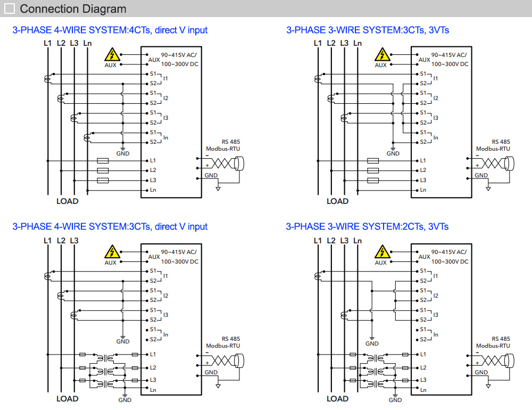Click the L3 fuse symbol in 3-wire 3CTs diagram
The image size is (532, 410).
(373, 180)
